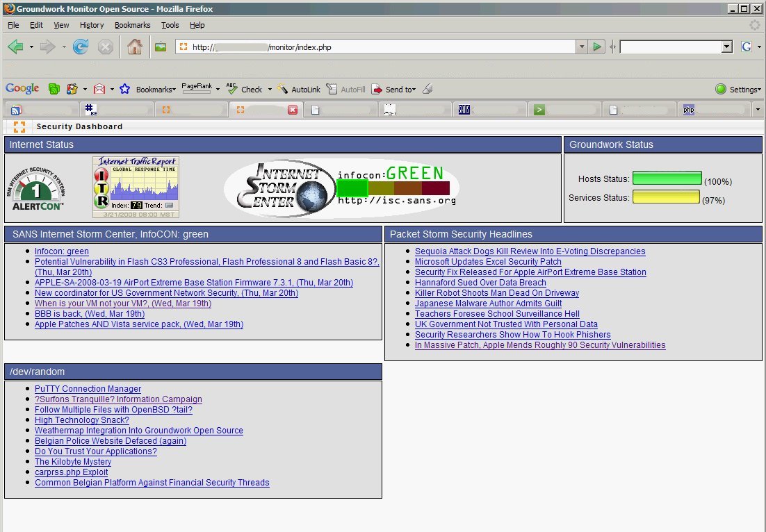Open 'carprss.php Exploit' link

coord(72,472)
